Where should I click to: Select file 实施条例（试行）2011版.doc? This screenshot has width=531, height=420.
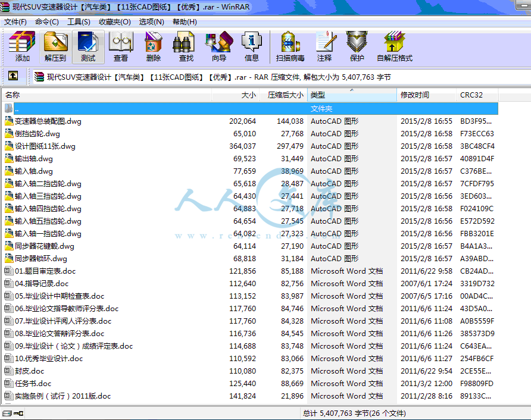63,396
